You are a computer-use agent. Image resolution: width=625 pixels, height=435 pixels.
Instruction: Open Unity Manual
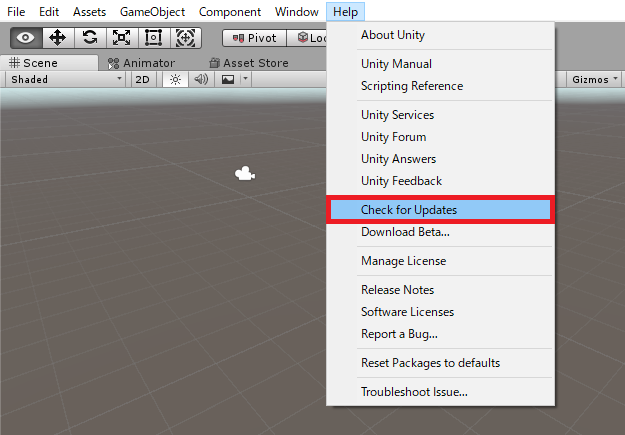point(440,64)
